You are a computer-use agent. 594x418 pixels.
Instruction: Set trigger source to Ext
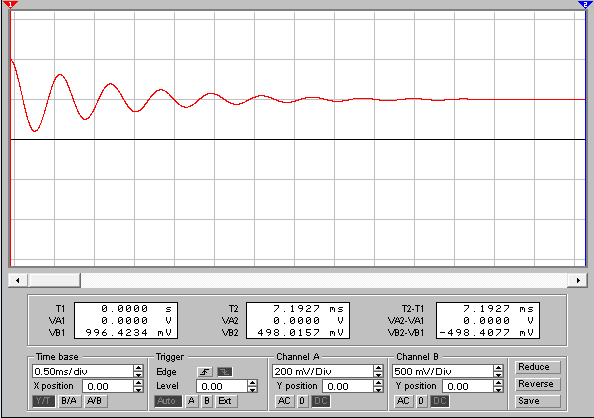pyautogui.click(x=225, y=401)
